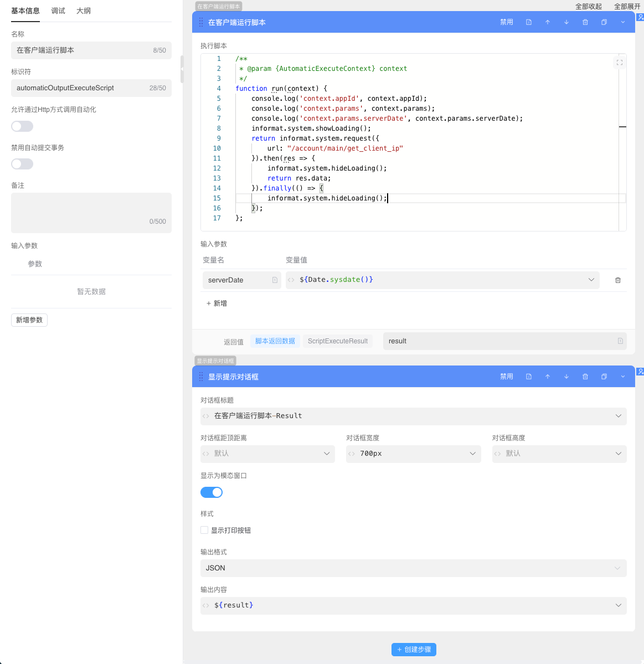Check the show print button checkbox
Screen dimensions: 644x664
(204, 530)
